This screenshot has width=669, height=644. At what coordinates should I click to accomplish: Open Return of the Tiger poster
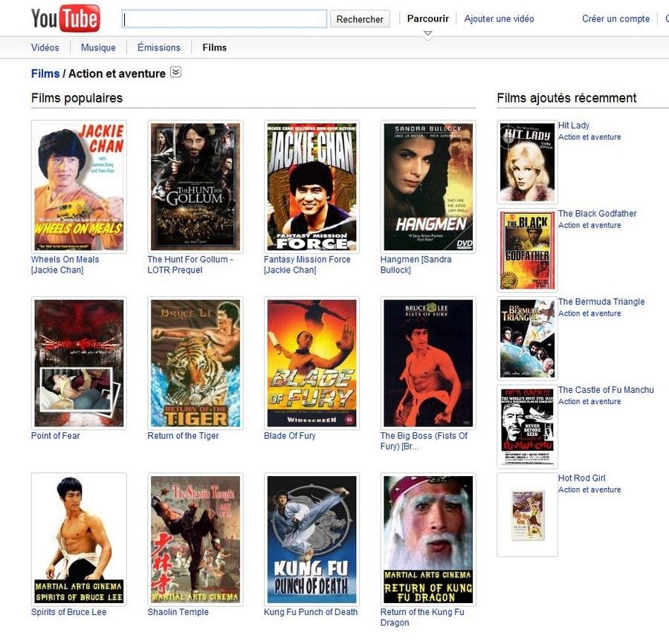coord(195,362)
